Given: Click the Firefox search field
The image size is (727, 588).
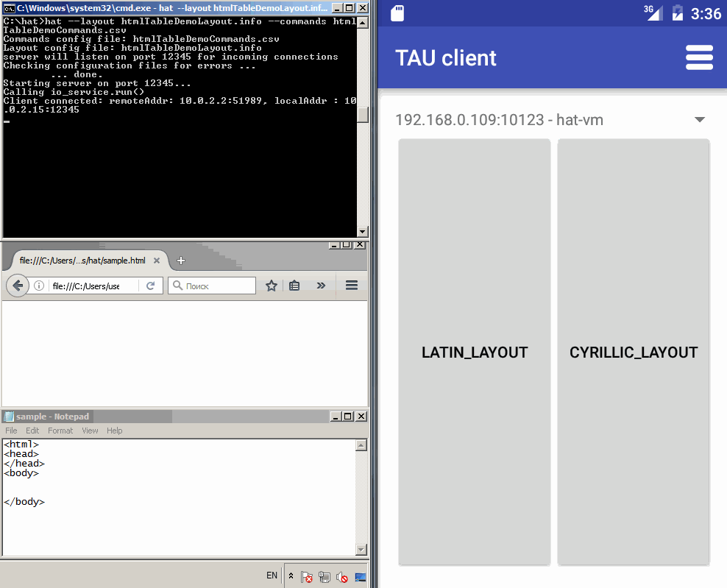Looking at the screenshot, I should tap(211, 286).
